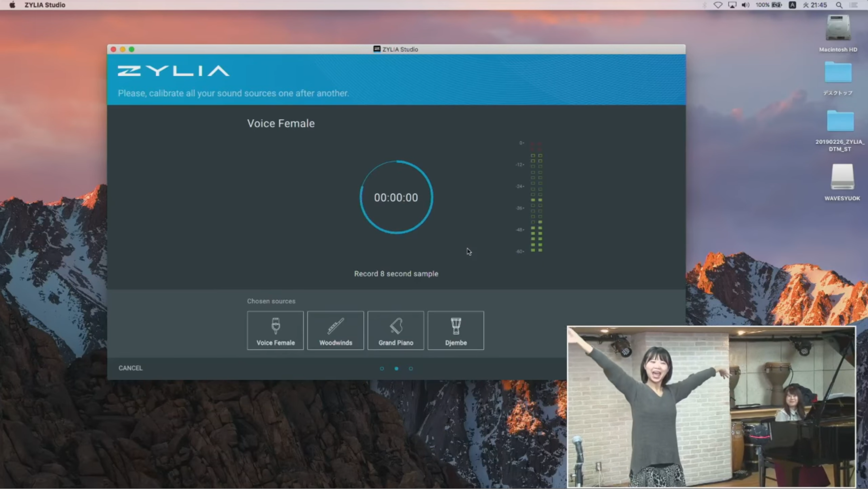Viewport: 868px width, 489px height.
Task: Click the menu bar clock 21:45
Action: [814, 5]
